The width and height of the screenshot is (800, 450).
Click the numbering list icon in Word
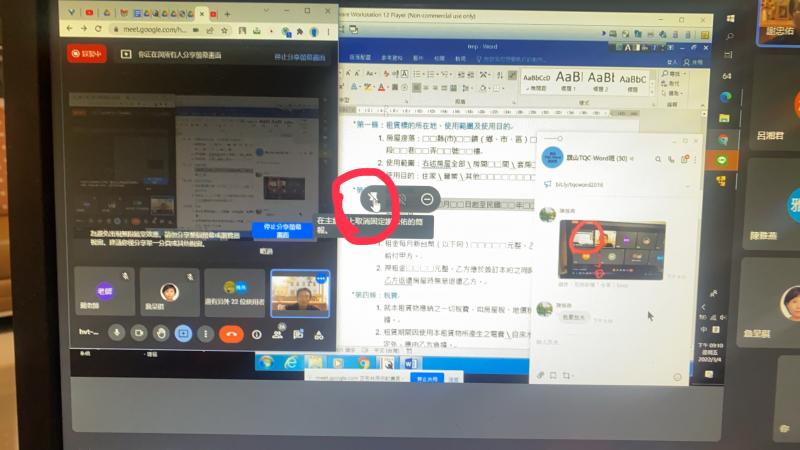click(x=433, y=74)
